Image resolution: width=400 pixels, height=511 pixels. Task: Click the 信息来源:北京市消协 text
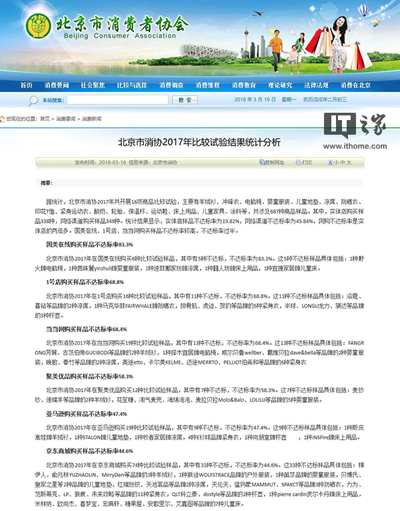point(153,162)
